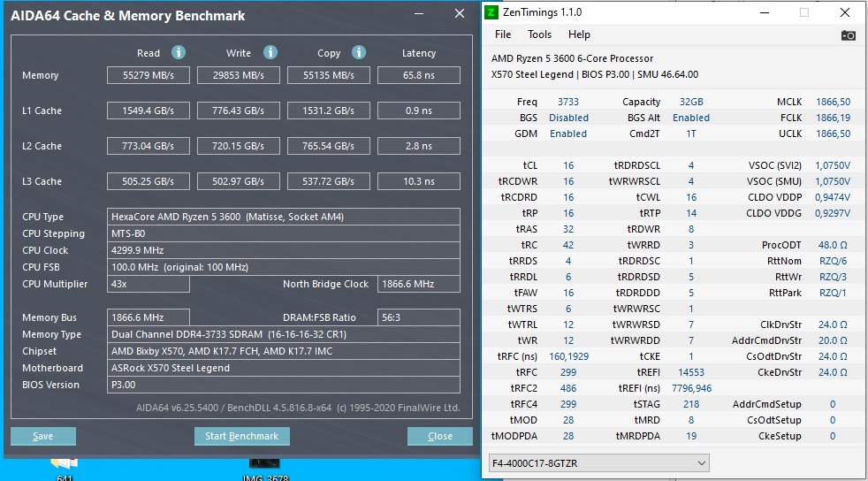
Task: Open the File menu in ZenTimings
Action: pyautogui.click(x=503, y=34)
